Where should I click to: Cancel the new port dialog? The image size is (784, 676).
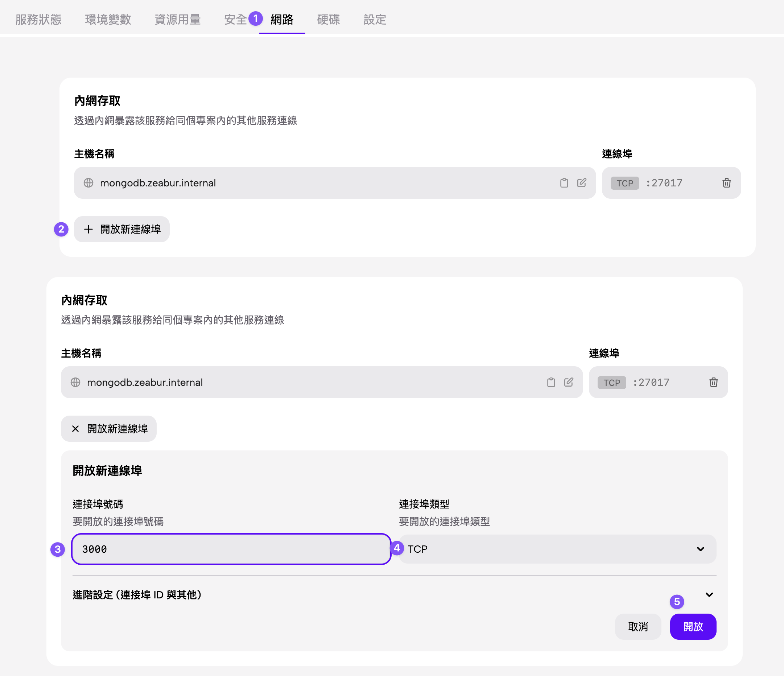[638, 626]
